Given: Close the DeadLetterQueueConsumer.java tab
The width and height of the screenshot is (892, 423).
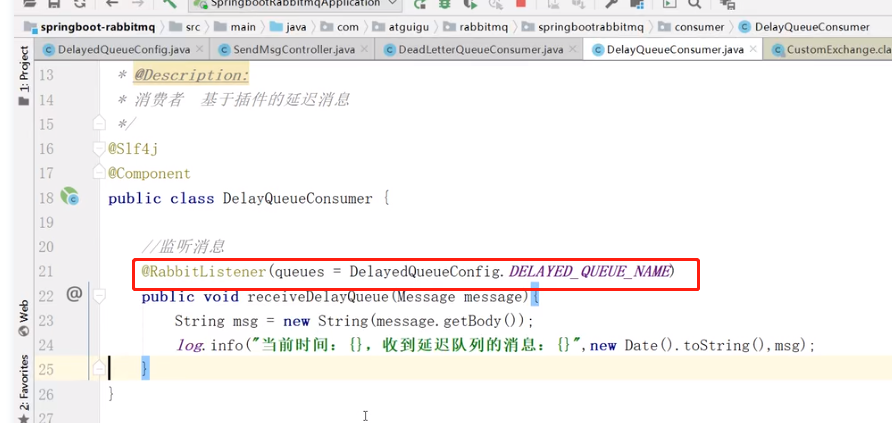Looking at the screenshot, I should (572, 49).
